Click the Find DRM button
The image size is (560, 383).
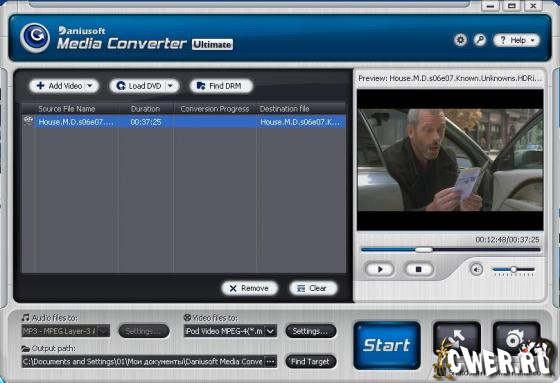click(221, 86)
